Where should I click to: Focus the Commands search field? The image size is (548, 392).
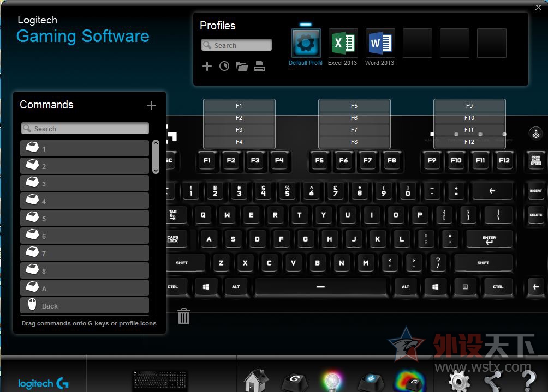[x=85, y=129]
